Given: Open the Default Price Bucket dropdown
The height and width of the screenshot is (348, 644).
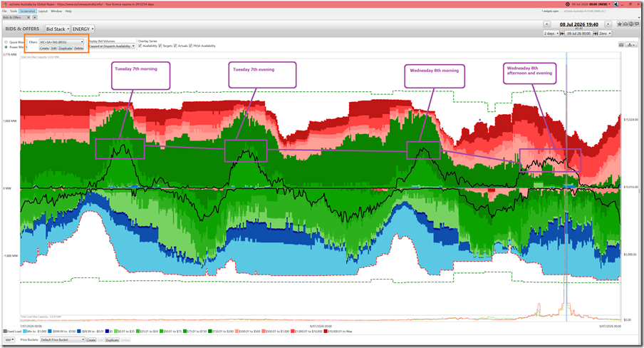Looking at the screenshot, I should [x=63, y=339].
